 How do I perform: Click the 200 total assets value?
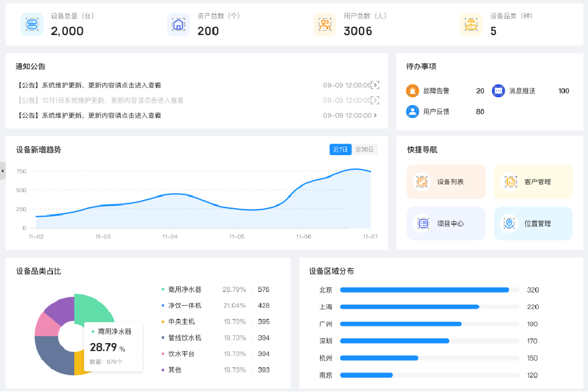pyautogui.click(x=208, y=31)
